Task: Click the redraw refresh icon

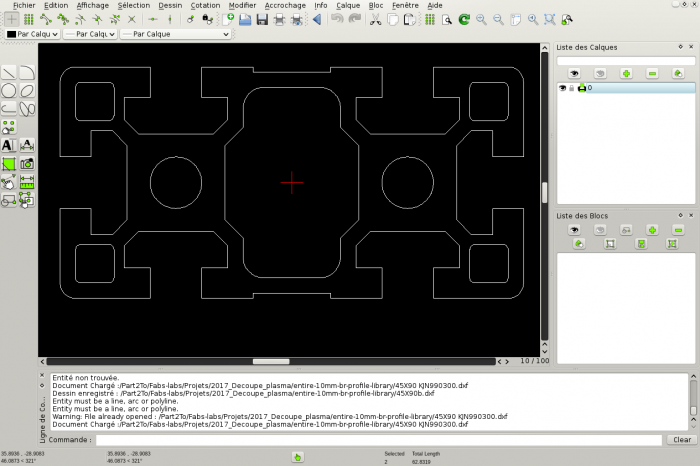Action: (462, 19)
